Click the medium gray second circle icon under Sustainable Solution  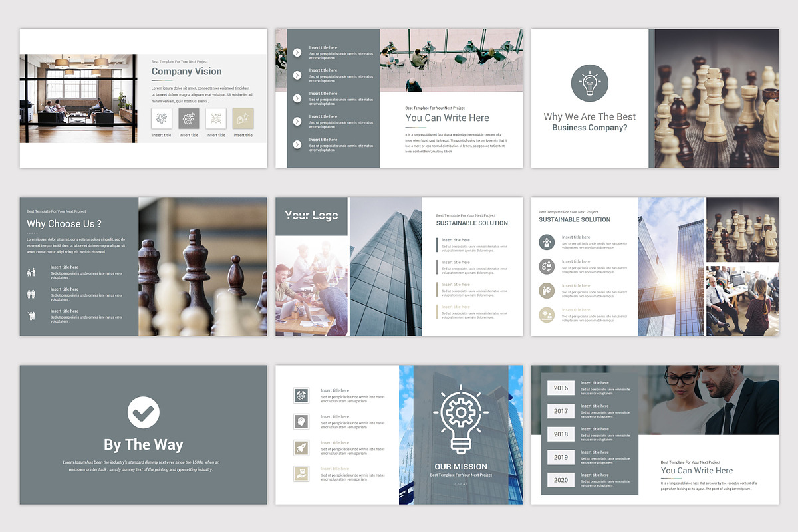[547, 267]
